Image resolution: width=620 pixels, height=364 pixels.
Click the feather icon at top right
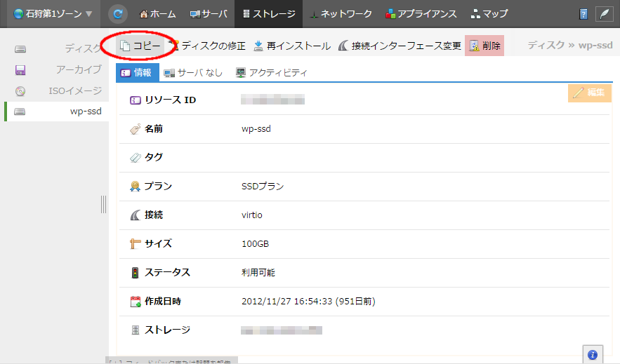[x=603, y=14]
